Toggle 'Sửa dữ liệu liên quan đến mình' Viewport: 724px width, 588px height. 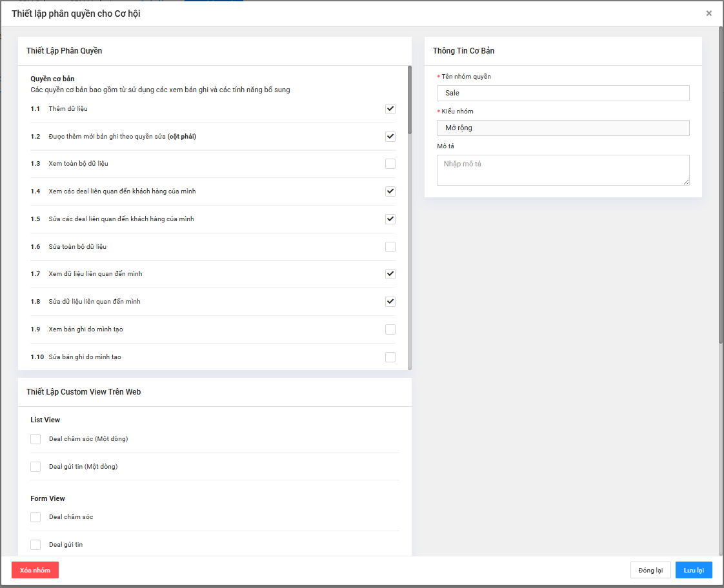(390, 302)
